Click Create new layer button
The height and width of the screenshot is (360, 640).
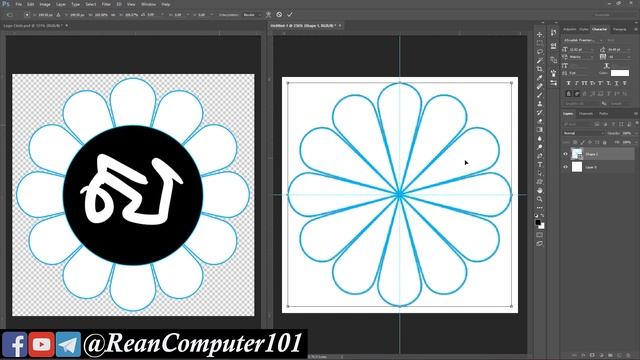[x=620, y=356]
